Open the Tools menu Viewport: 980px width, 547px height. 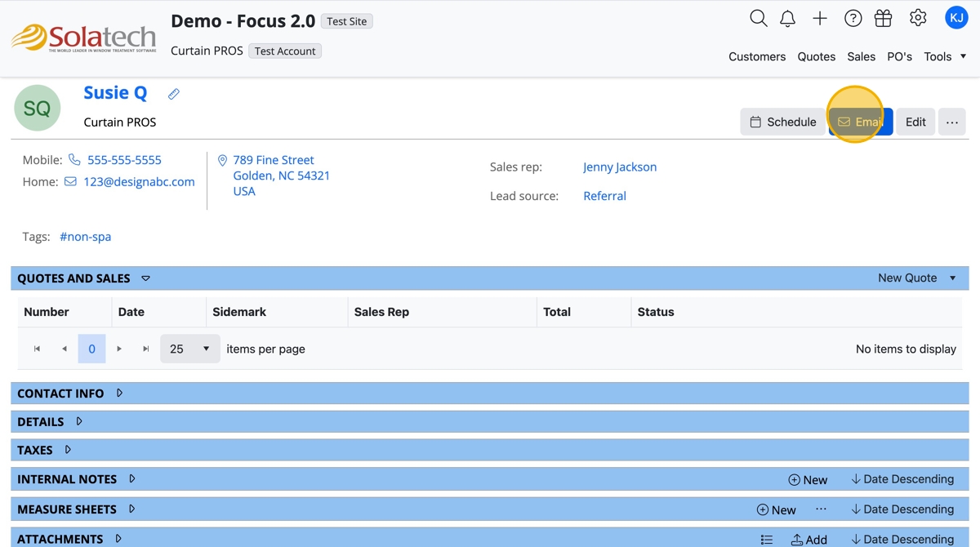[945, 56]
